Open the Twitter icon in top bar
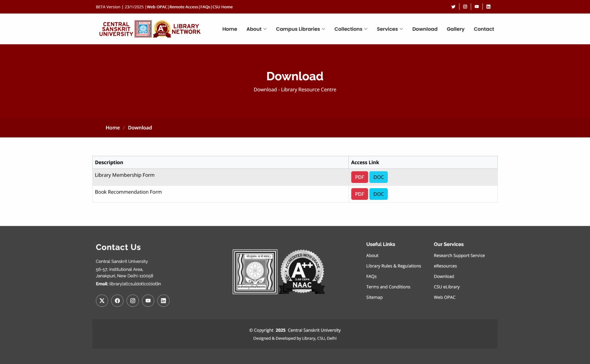 coord(453,7)
